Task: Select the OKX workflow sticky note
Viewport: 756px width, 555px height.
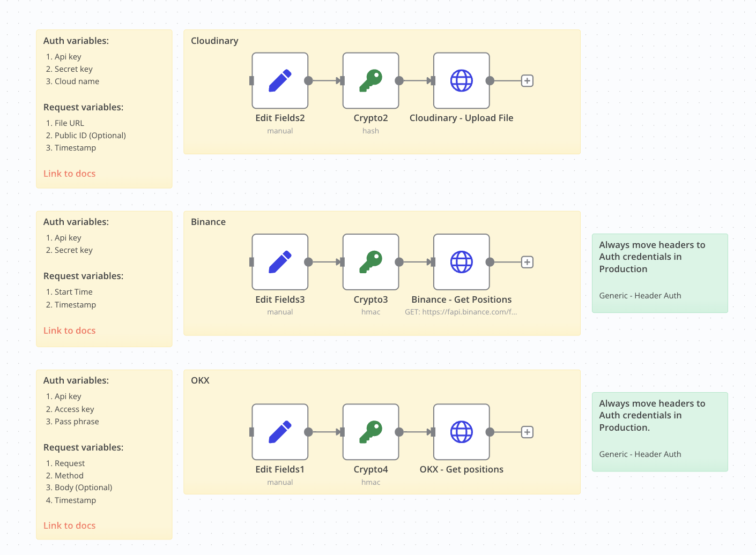Action: [x=199, y=380]
